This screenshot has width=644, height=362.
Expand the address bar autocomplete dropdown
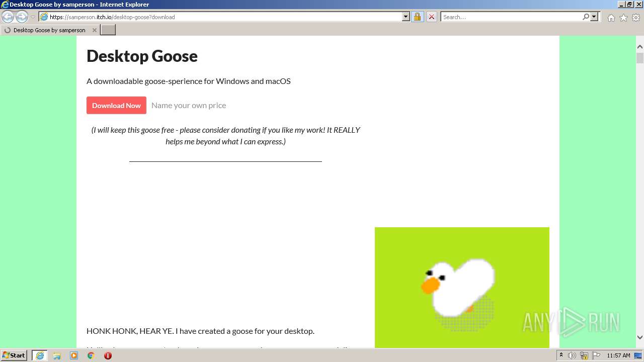tap(406, 17)
